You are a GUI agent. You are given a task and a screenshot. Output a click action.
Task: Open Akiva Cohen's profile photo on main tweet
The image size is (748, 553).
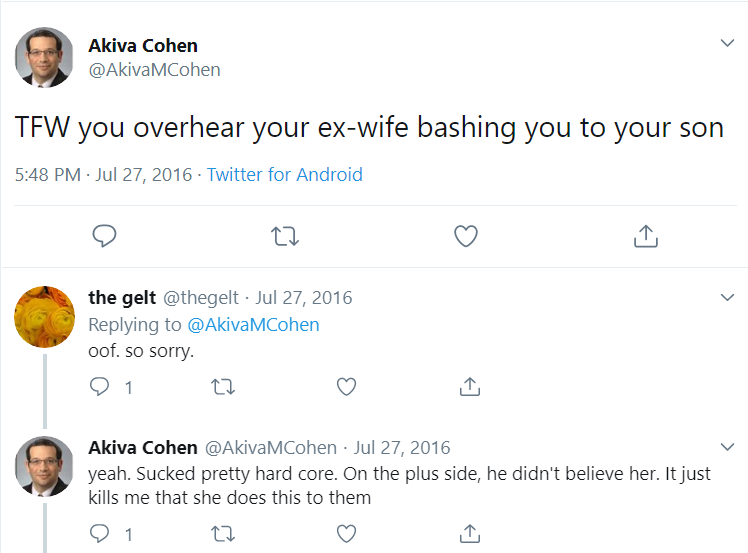44,57
